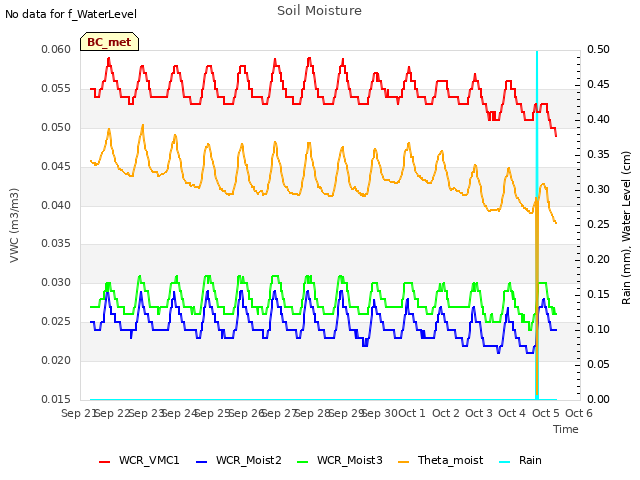Click the 0.15 right axis tick label
The width and height of the screenshot is (640, 480).
(598, 294)
